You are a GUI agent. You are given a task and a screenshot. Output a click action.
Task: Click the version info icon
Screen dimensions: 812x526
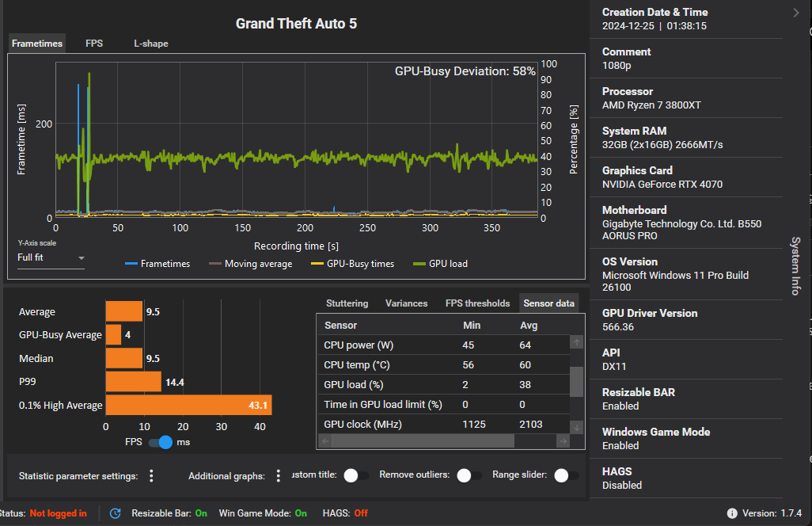[x=732, y=513]
